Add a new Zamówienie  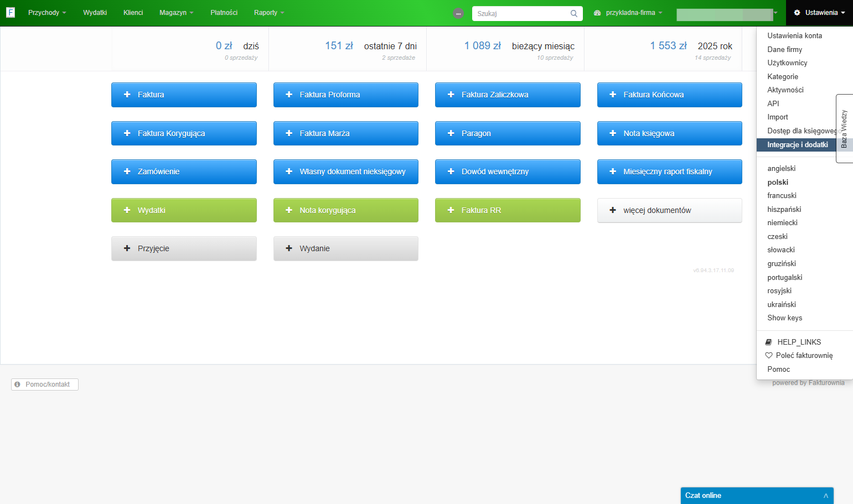[184, 172]
